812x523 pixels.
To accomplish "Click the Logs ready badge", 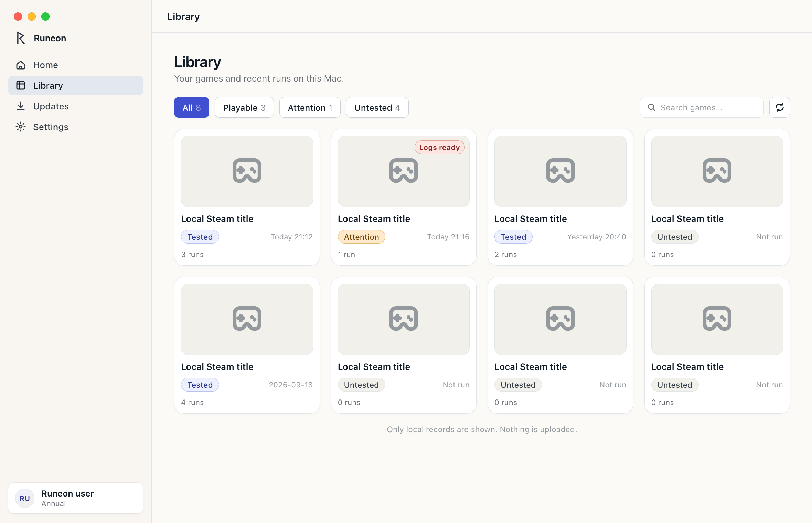I will [440, 147].
